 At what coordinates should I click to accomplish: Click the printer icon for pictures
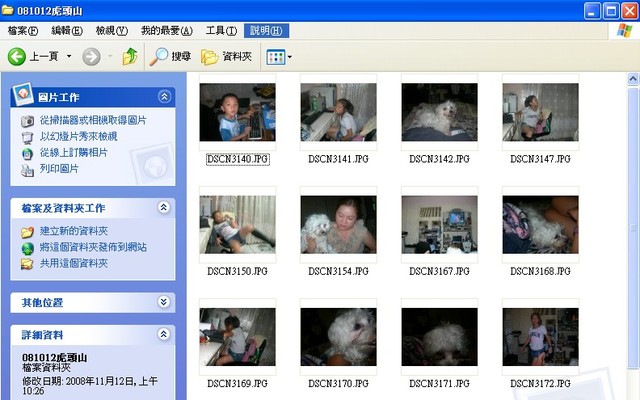click(x=27, y=170)
